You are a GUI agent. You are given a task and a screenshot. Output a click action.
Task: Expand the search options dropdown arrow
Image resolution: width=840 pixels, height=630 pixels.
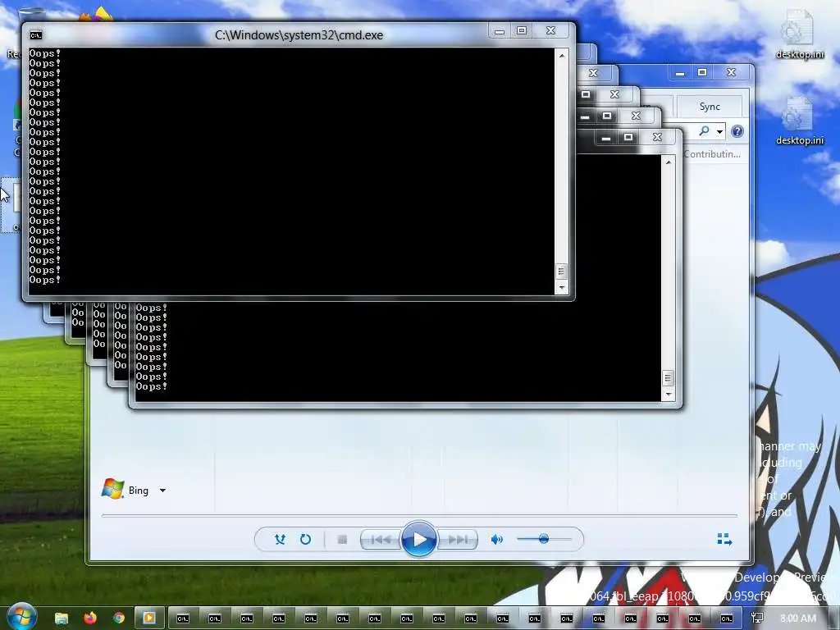click(x=719, y=131)
